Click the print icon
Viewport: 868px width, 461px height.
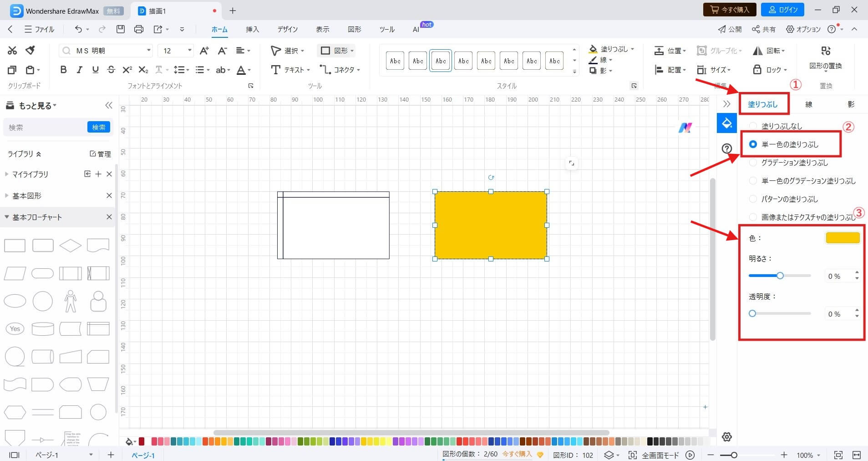tap(139, 29)
